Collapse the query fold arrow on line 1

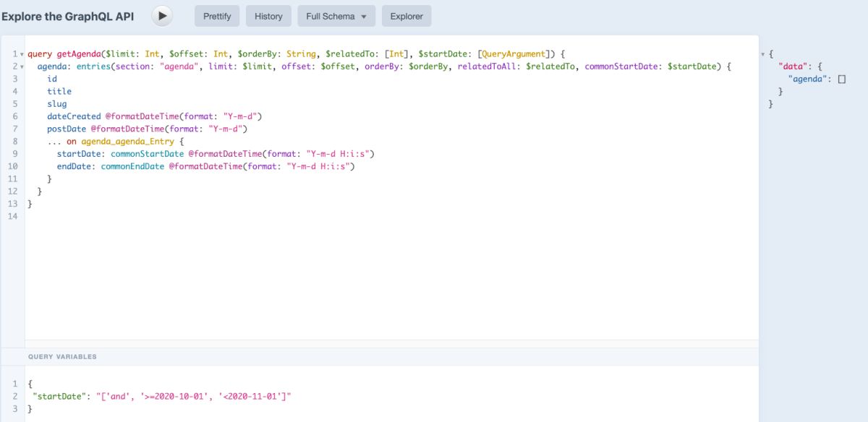point(22,55)
